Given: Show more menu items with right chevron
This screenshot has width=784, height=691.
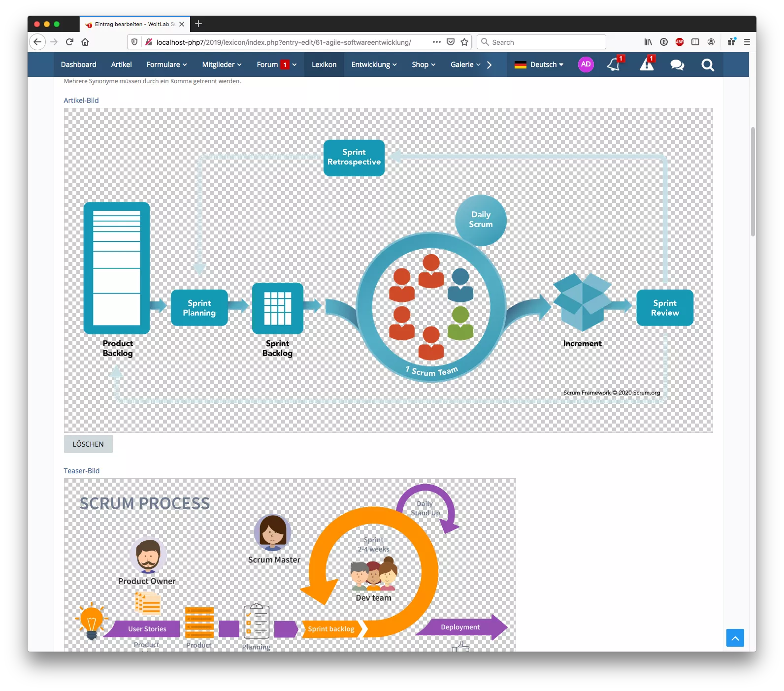Looking at the screenshot, I should (x=489, y=65).
